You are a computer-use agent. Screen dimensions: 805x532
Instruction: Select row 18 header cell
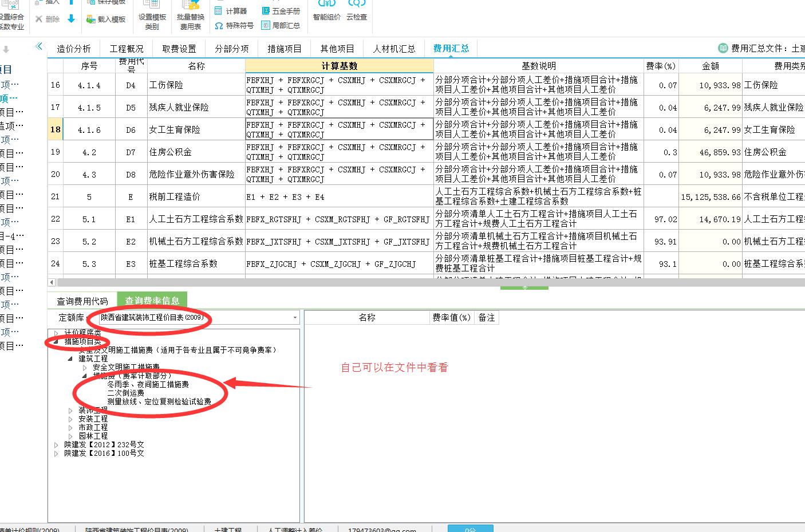coord(55,129)
